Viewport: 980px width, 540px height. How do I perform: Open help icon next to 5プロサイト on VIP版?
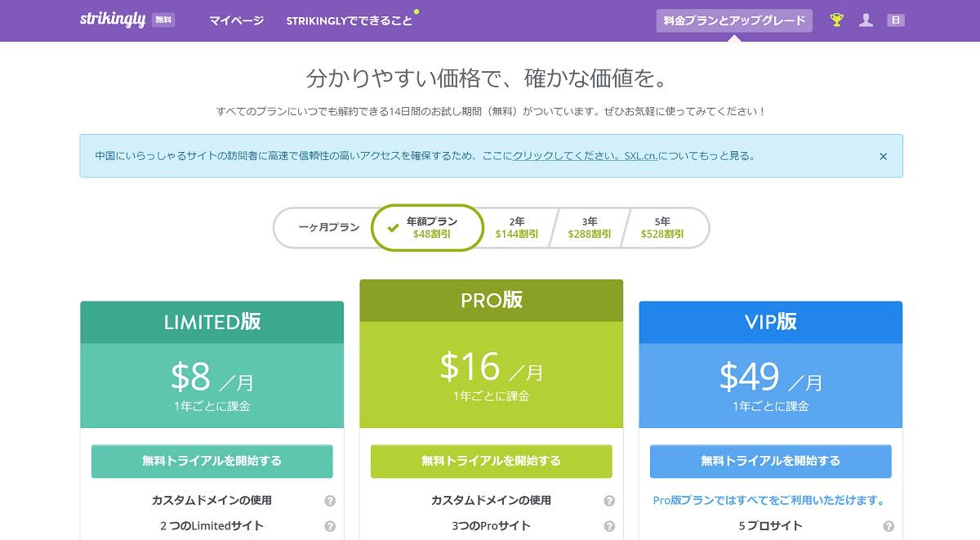[x=889, y=527]
